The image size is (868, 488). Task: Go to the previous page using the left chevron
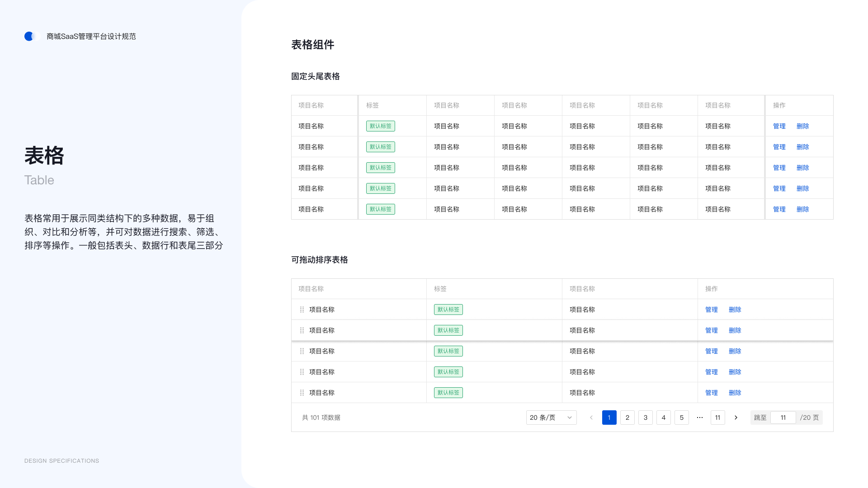[x=591, y=418]
